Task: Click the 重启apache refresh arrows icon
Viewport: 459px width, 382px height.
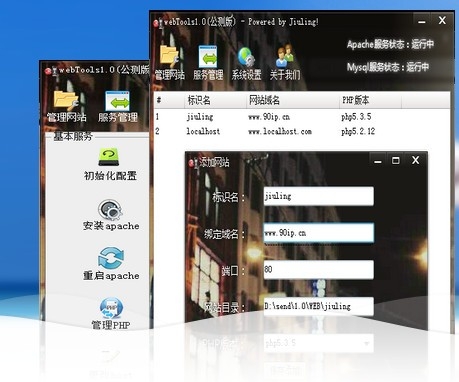Action: [x=111, y=258]
